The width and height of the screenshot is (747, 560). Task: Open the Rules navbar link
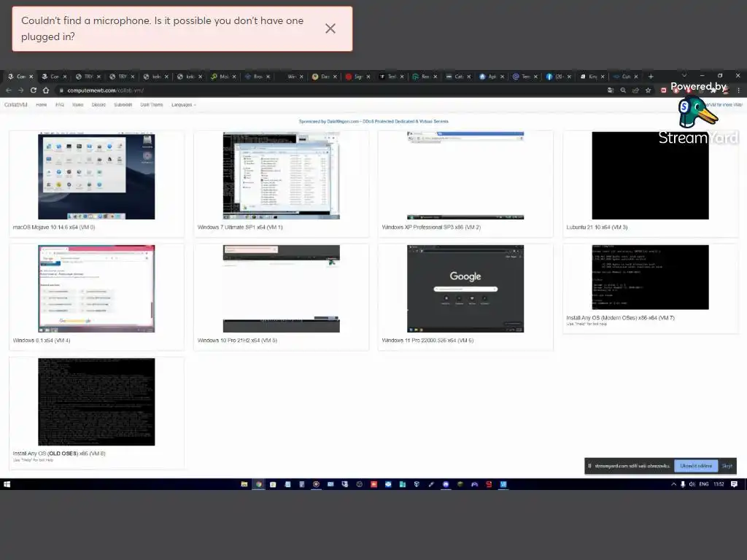coord(77,105)
